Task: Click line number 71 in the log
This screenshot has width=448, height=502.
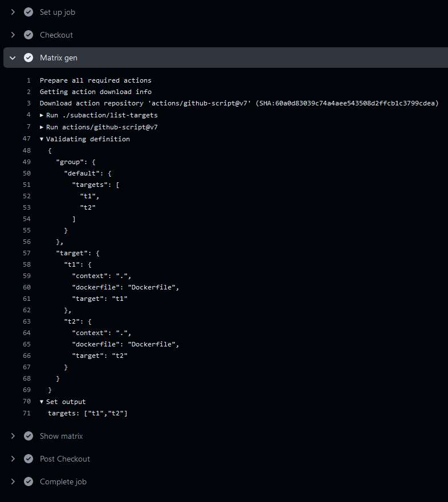Action: [27, 413]
